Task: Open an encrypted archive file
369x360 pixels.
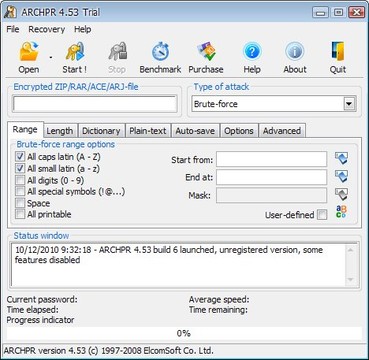Action: click(x=29, y=57)
